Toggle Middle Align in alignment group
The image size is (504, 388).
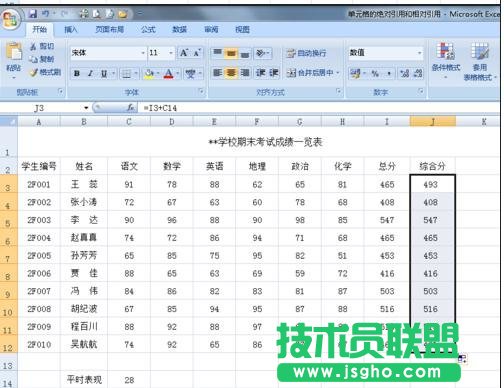click(x=231, y=53)
